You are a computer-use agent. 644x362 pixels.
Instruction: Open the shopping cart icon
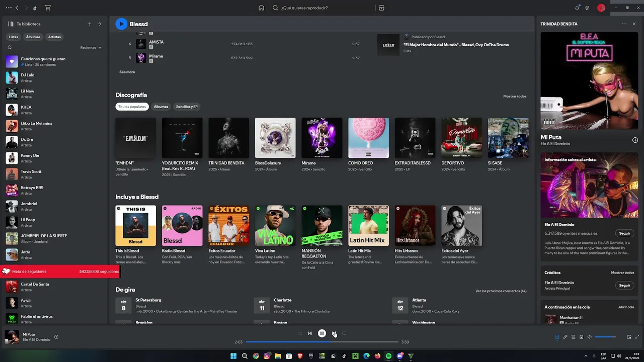(48, 8)
